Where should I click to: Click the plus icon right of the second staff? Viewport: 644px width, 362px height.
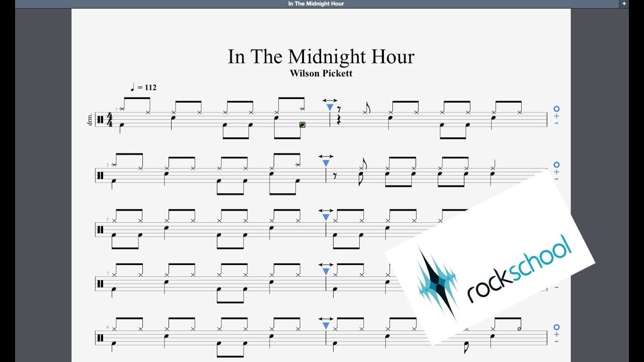pos(556,172)
